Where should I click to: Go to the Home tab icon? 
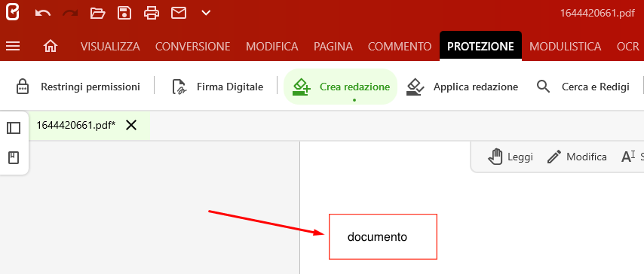tap(51, 47)
